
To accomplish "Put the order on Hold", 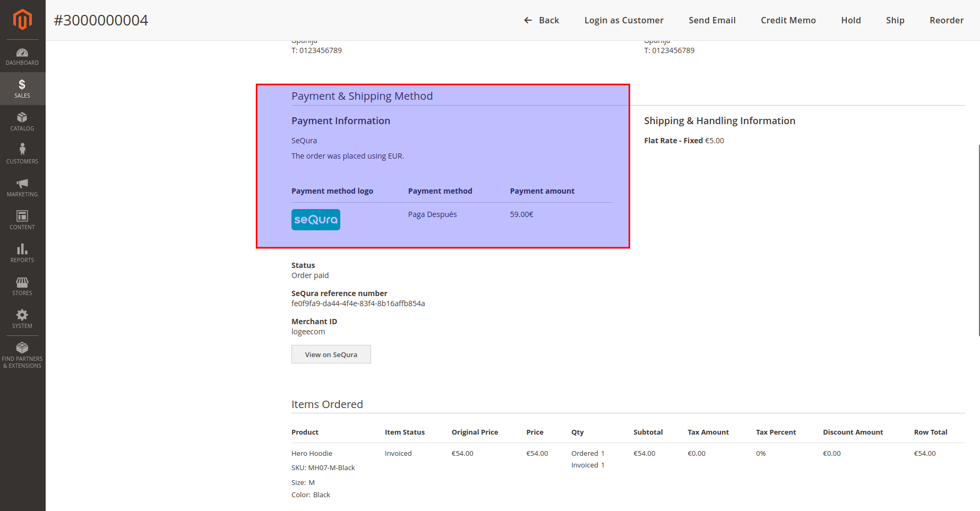I will [x=850, y=20].
